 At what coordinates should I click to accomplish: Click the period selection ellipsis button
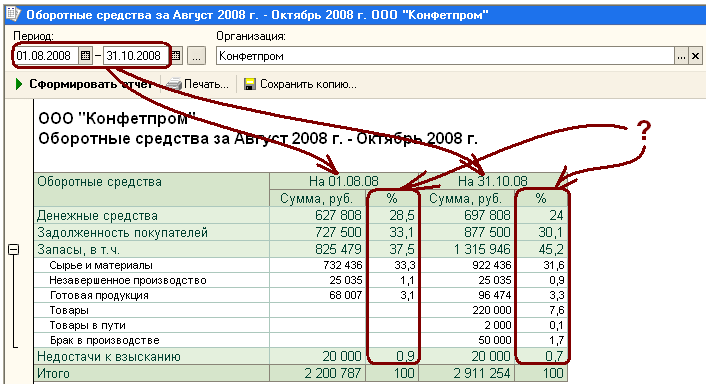[x=196, y=56]
